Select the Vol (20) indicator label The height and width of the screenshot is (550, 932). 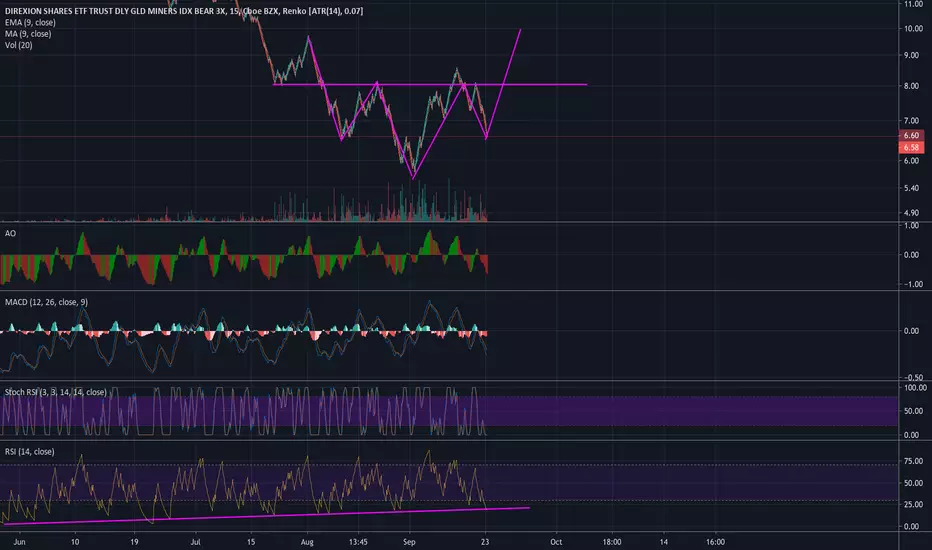18,45
